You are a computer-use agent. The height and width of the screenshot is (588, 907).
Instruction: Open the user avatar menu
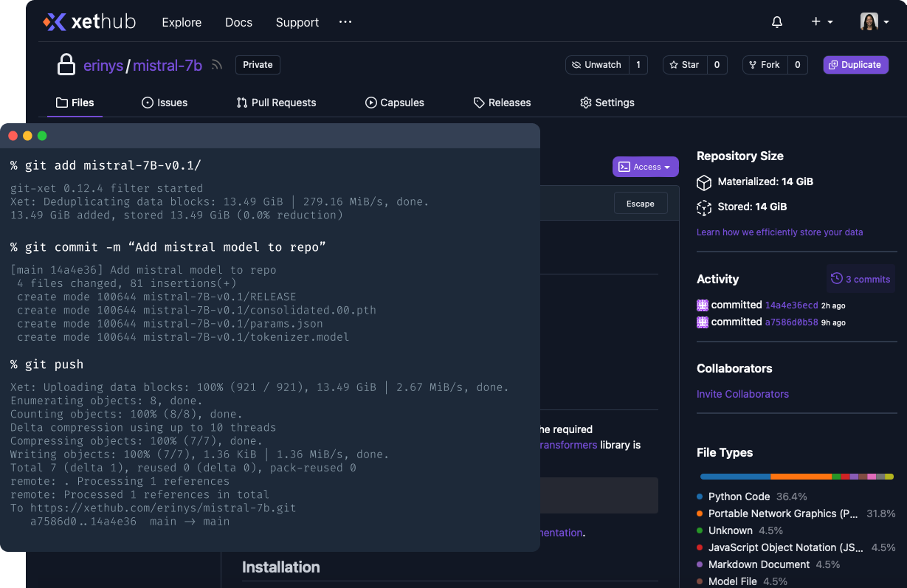click(875, 22)
